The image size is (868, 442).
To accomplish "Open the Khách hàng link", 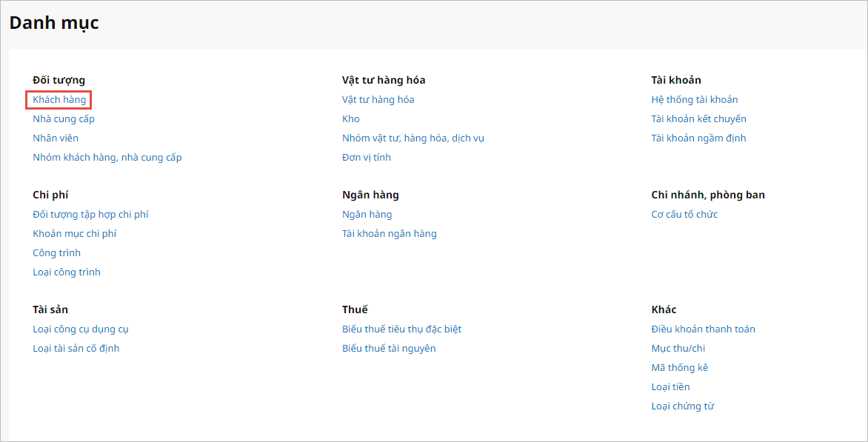I will point(59,99).
